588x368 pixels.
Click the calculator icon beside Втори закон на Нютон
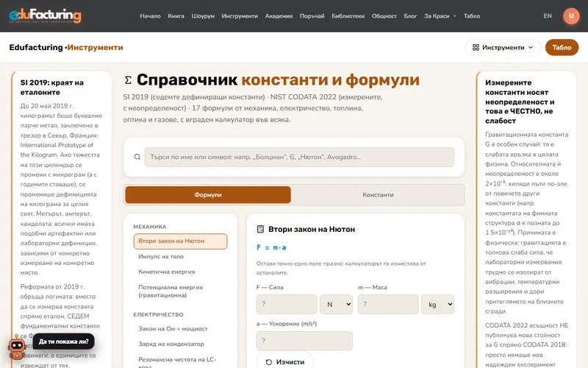(260, 229)
